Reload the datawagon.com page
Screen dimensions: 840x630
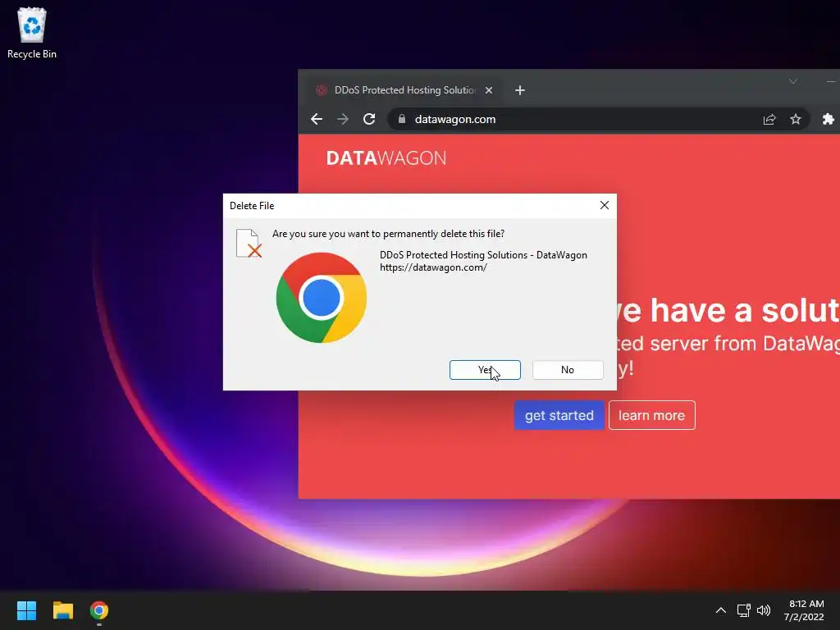click(369, 119)
